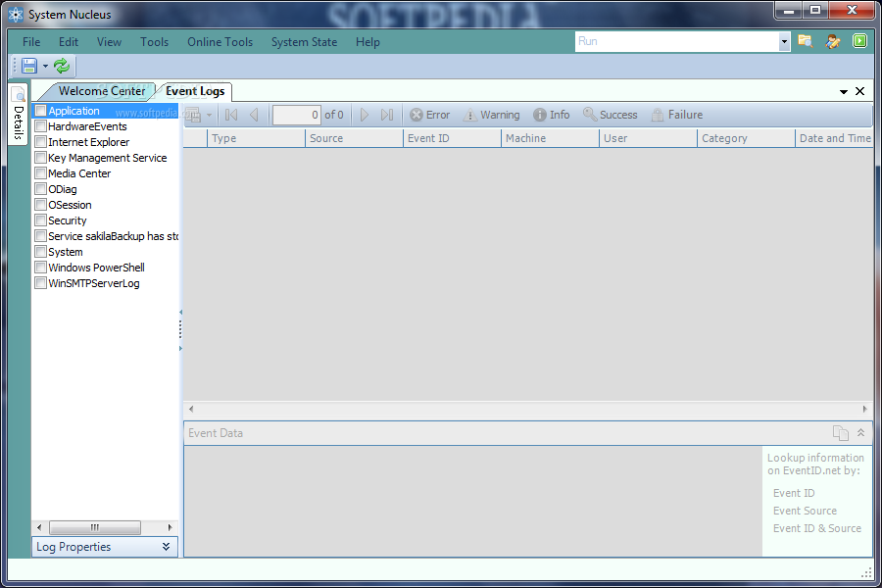Sort by the Machine column header
The width and height of the screenshot is (882, 588).
tap(550, 138)
